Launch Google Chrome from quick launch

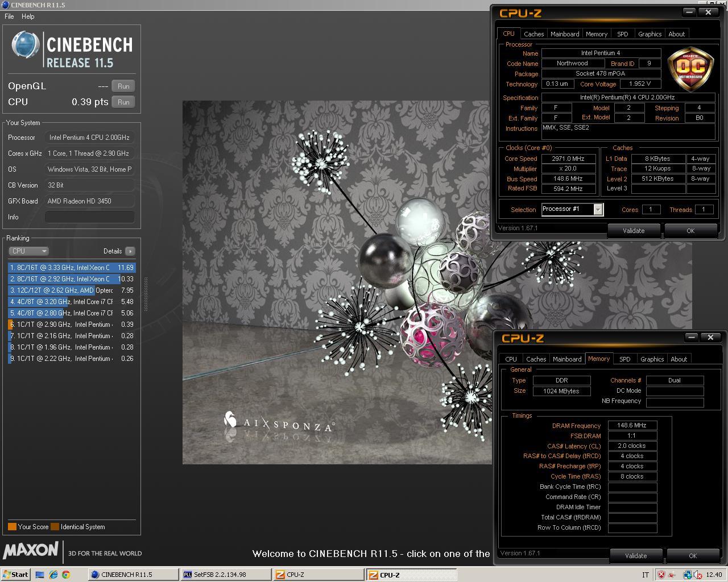pyautogui.click(x=65, y=575)
